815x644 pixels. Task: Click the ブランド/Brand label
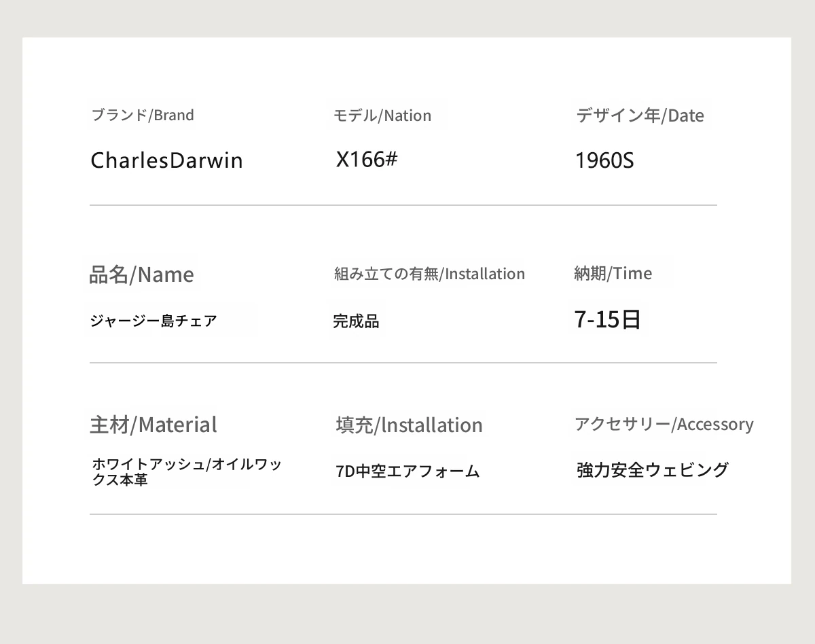(x=143, y=115)
